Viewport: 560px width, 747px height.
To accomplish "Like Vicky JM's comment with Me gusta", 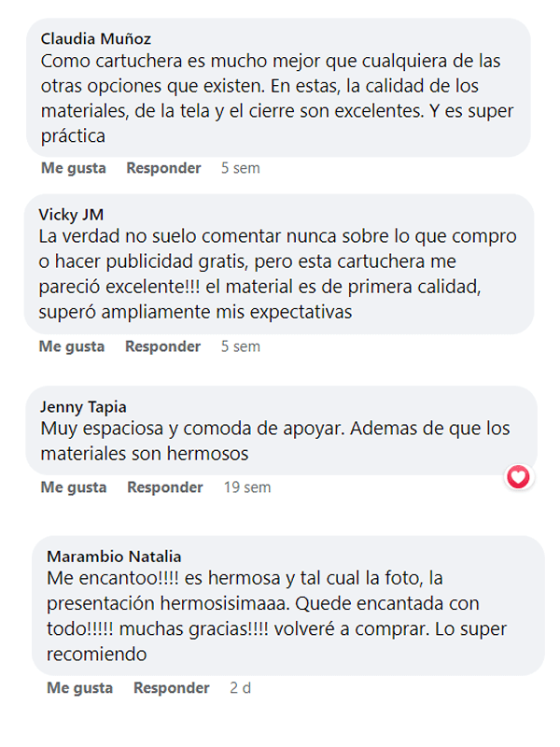I will point(72,346).
